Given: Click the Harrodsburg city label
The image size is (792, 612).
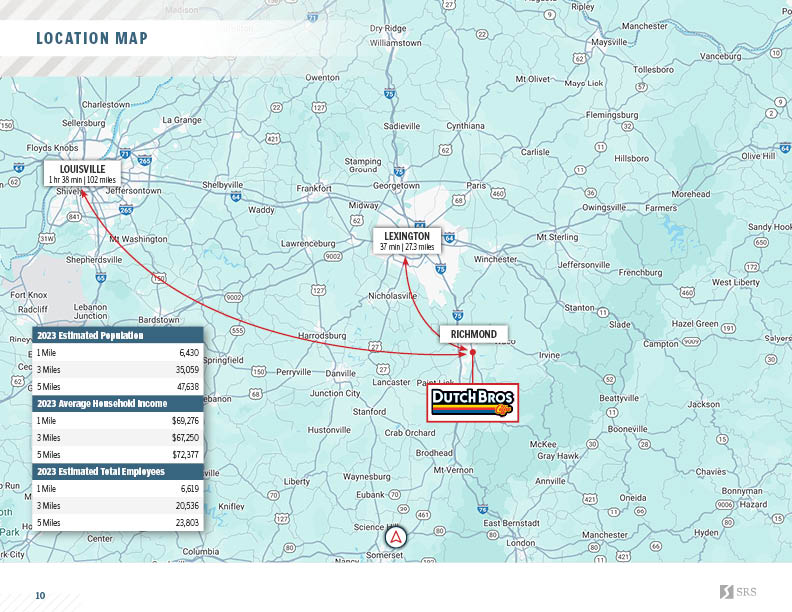Looking at the screenshot, I should 322,336.
